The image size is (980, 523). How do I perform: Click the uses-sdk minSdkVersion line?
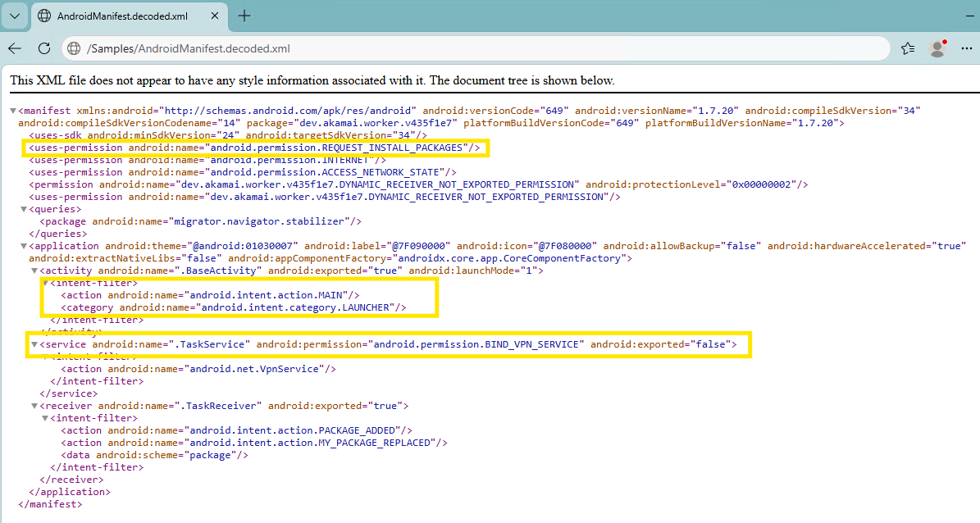[x=228, y=135]
